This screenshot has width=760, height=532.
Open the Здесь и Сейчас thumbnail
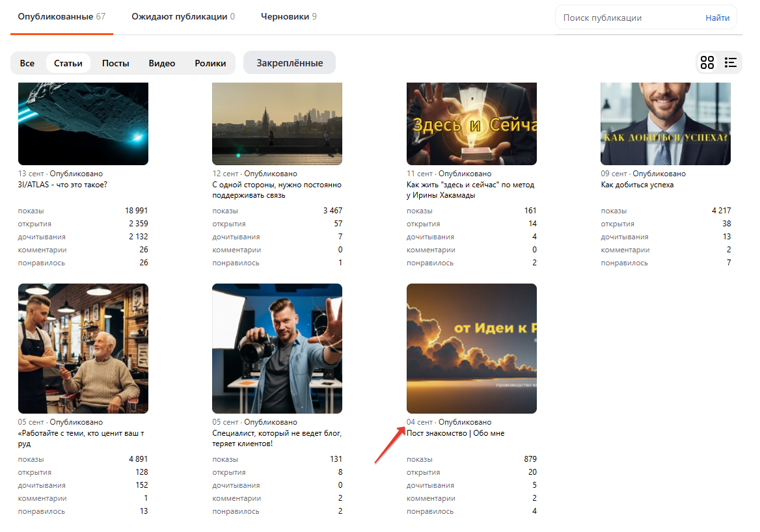pyautogui.click(x=472, y=124)
